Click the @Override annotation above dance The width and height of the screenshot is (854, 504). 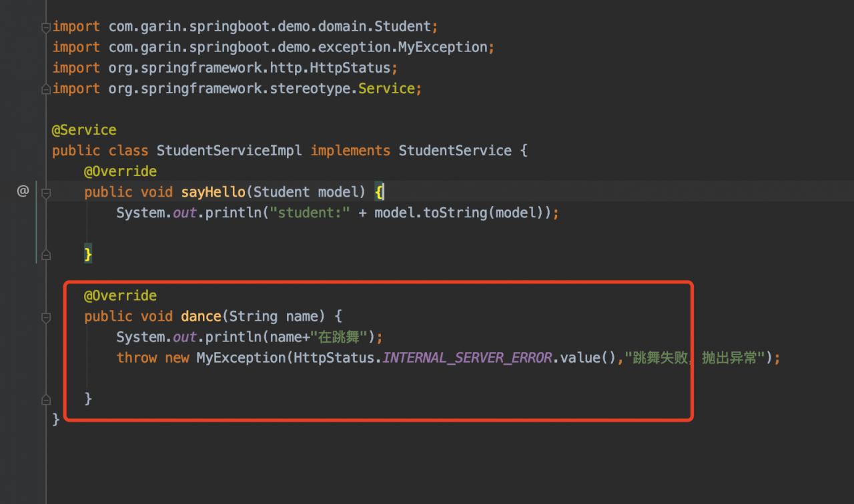tap(120, 295)
